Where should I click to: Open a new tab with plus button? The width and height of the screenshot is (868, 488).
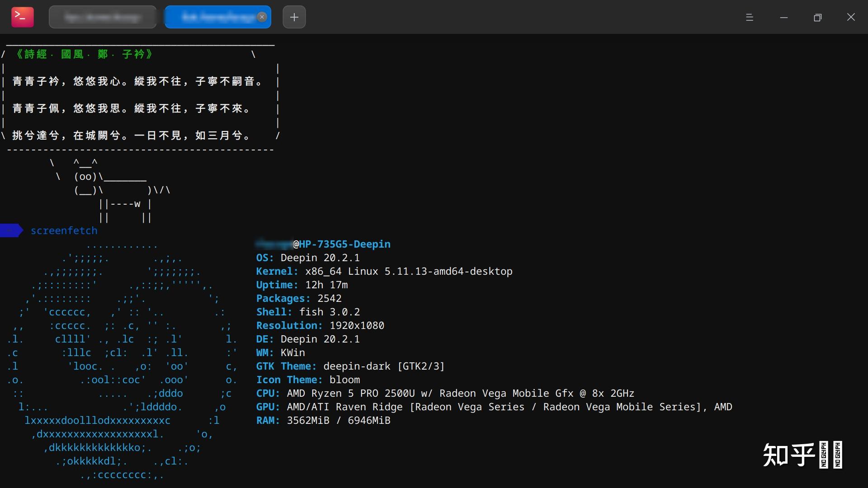pos(294,17)
